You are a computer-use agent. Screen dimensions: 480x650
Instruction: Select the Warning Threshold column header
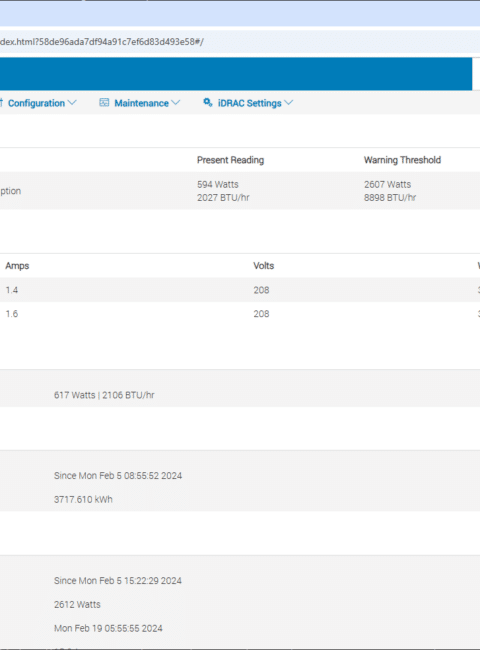click(x=402, y=160)
